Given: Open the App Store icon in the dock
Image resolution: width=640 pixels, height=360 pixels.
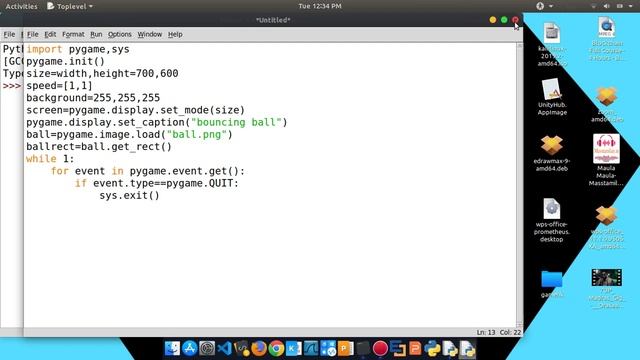Looking at the screenshot, I should tap(190, 349).
